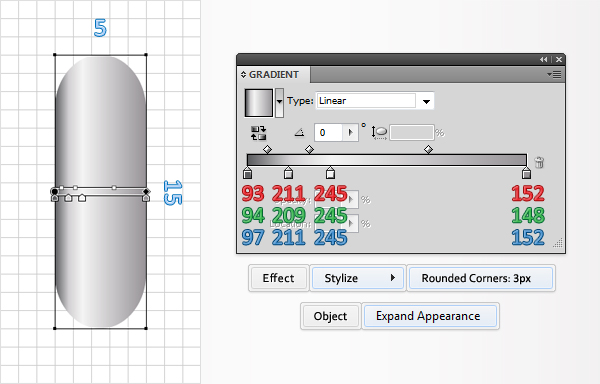Click the delete stop trash icon

click(x=539, y=162)
